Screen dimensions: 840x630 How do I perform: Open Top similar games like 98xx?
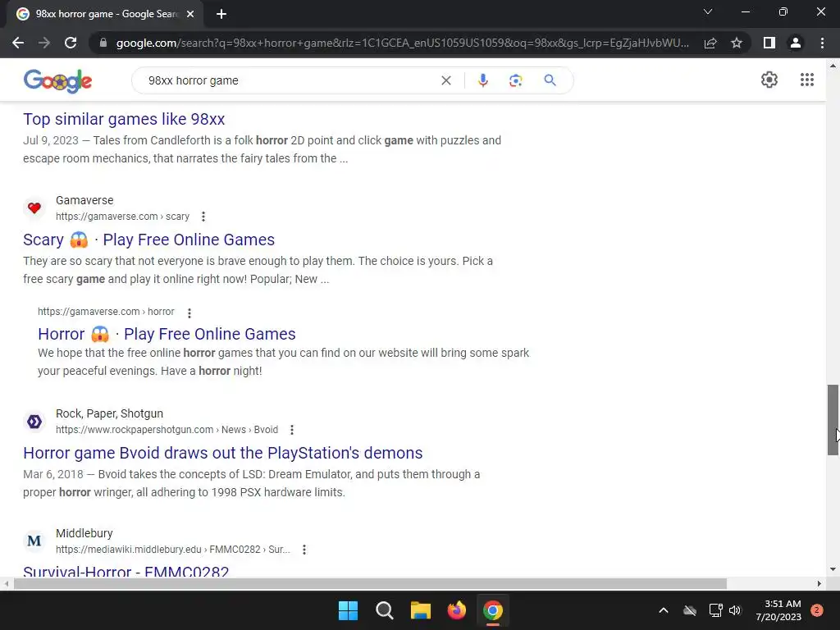point(124,119)
